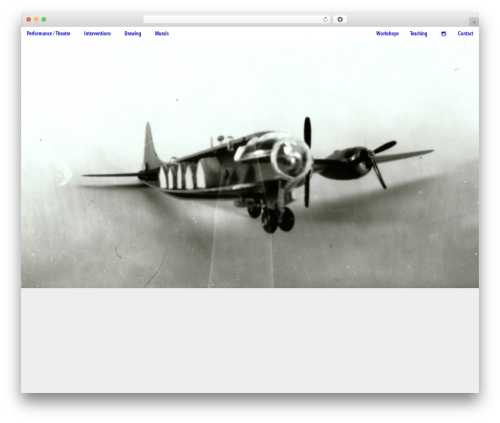The width and height of the screenshot is (500, 423).
Task: Open the Interventions menu link
Action: [x=97, y=33]
